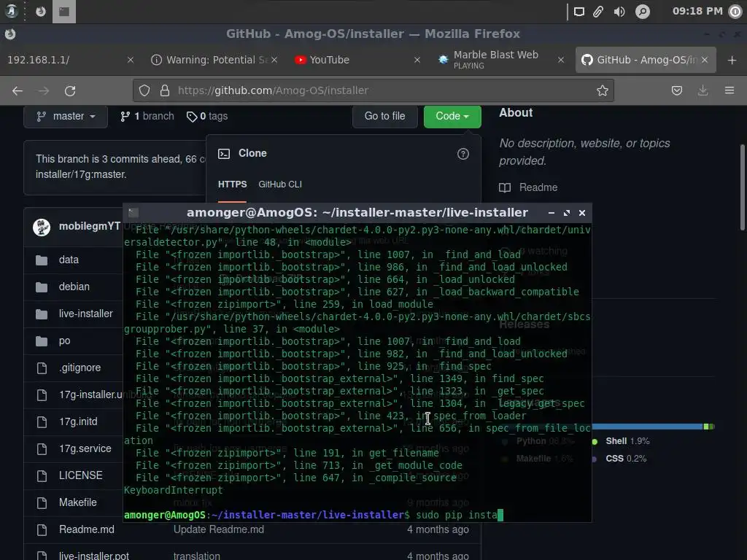This screenshot has width=747, height=560.
Task: Click the Firefox forward arrow
Action: (x=43, y=90)
